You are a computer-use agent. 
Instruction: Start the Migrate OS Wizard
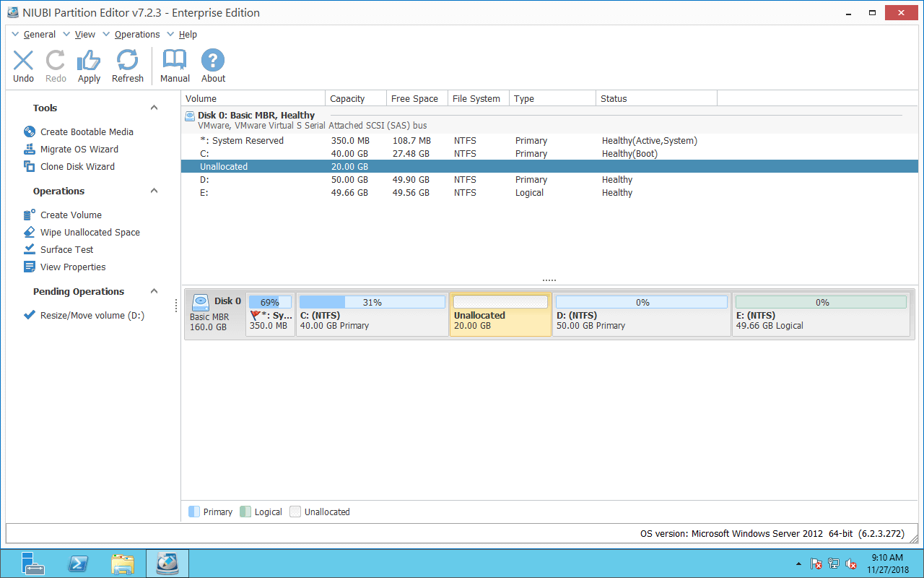click(x=79, y=149)
